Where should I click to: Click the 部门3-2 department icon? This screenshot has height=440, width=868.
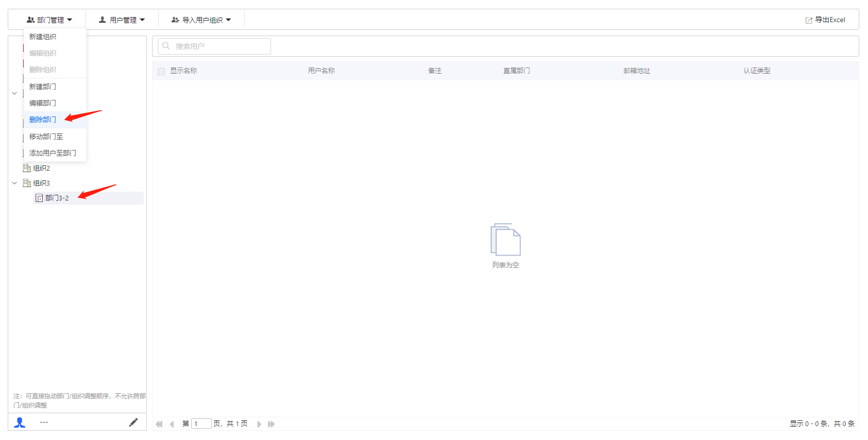39,198
